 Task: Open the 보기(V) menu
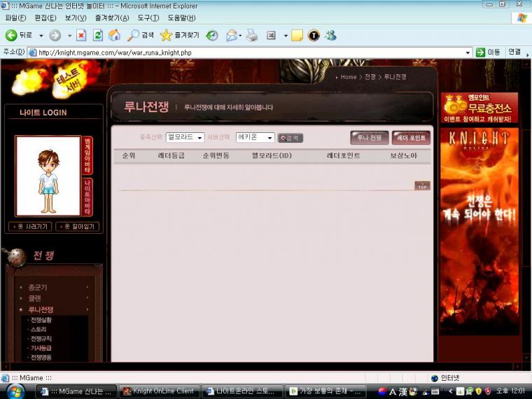click(x=76, y=18)
